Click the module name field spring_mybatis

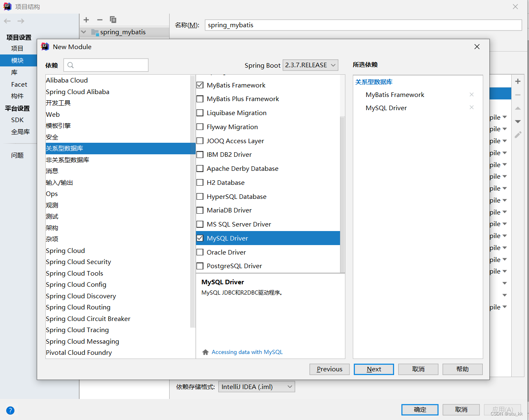[363, 25]
